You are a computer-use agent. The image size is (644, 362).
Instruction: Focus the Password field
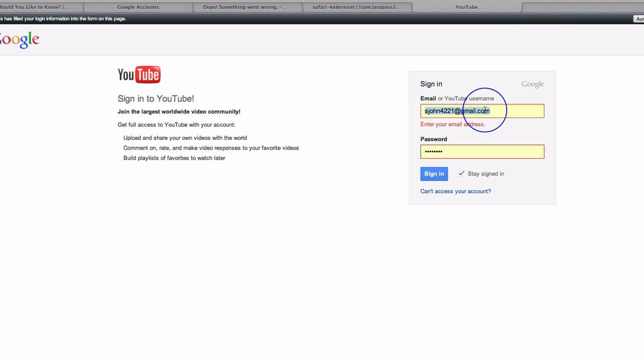[x=482, y=152]
